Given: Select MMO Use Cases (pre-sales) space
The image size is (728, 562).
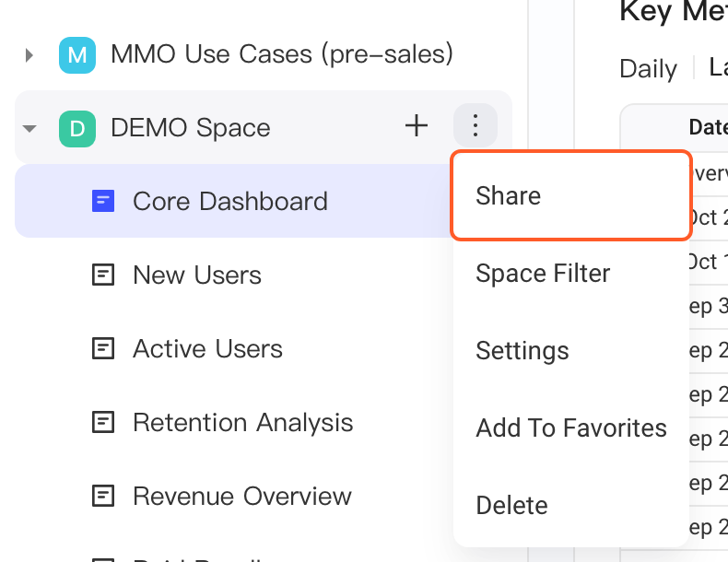Looking at the screenshot, I should point(282,54).
